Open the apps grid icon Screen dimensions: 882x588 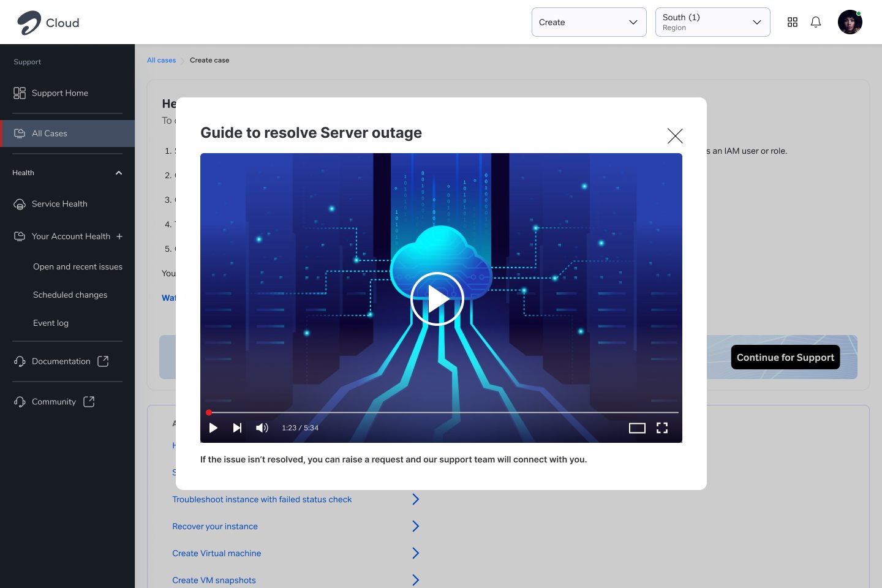793,22
